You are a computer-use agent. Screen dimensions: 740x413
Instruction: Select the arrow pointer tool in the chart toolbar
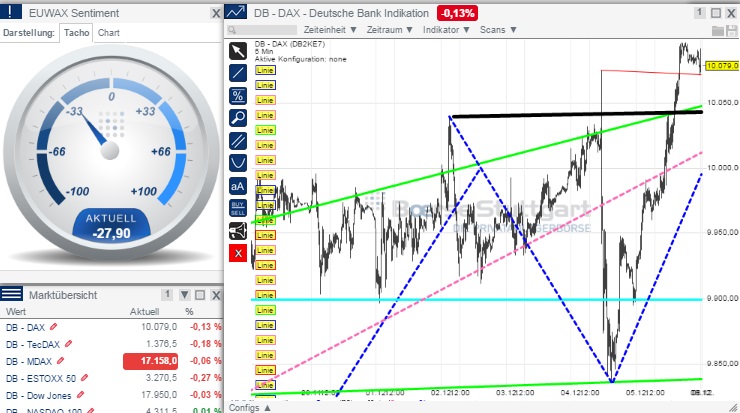tap(238, 51)
